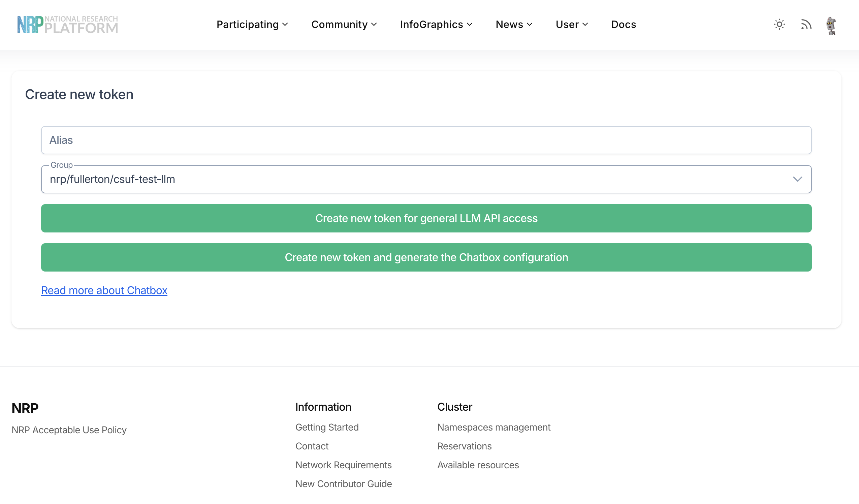Screen dimensions: 859x504
Task: Expand the InfoGraphics menu
Action: pos(436,25)
